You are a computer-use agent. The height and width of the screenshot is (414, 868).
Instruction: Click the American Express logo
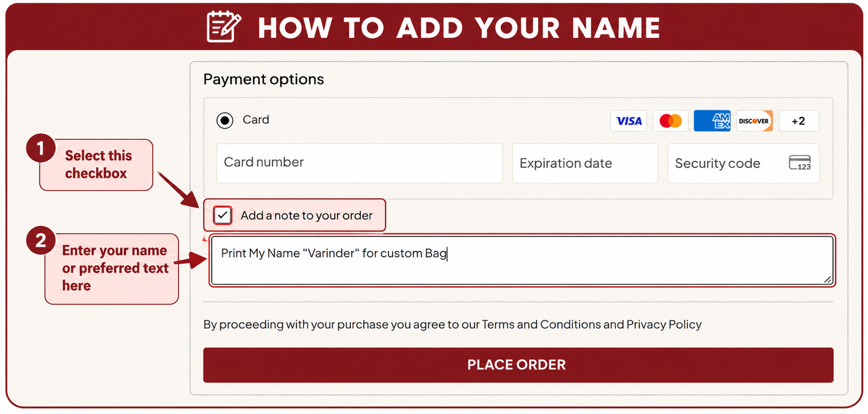712,121
